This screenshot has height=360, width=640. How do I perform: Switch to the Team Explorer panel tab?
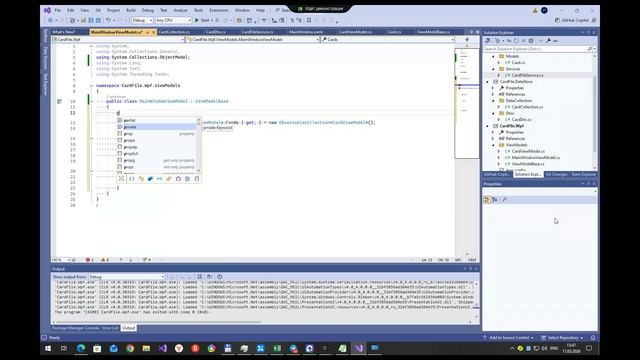pyautogui.click(x=583, y=174)
